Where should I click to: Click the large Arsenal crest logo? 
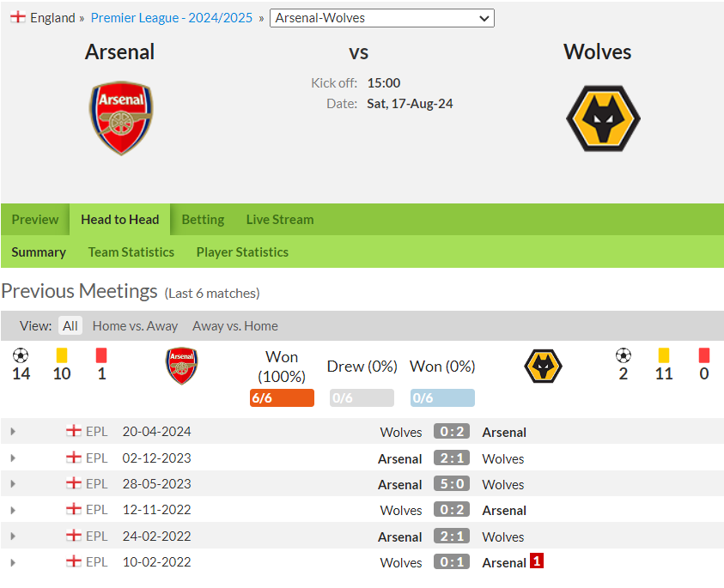click(121, 118)
